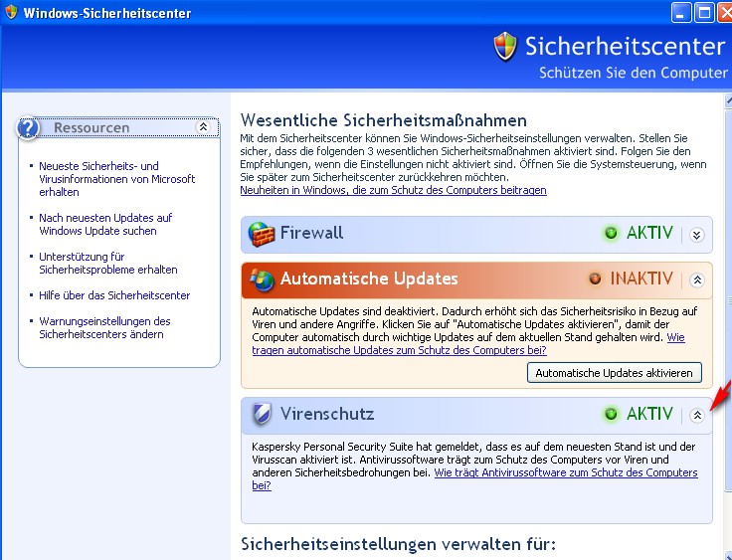
Task: Click the Windows-Sicherheitscenter title bar icon
Action: point(11,13)
